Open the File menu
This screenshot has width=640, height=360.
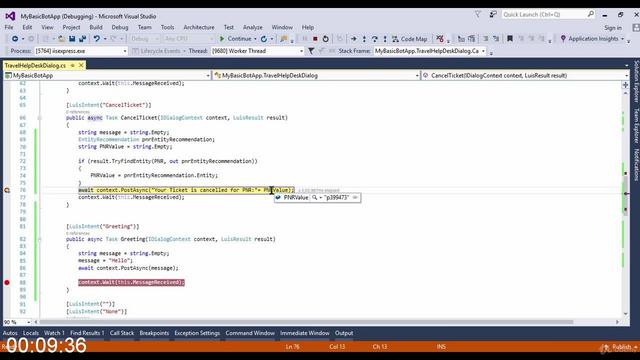(x=9, y=27)
